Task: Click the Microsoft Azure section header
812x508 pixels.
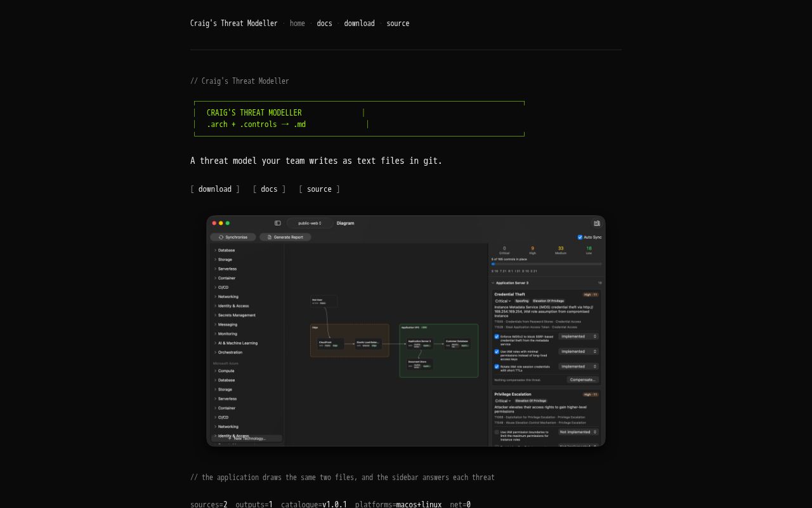Action: coord(226,363)
